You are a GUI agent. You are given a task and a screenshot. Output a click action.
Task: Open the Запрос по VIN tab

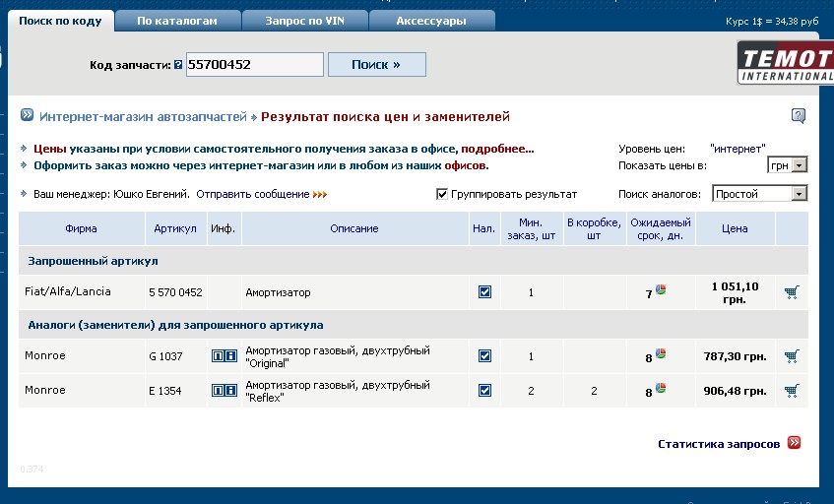point(304,20)
